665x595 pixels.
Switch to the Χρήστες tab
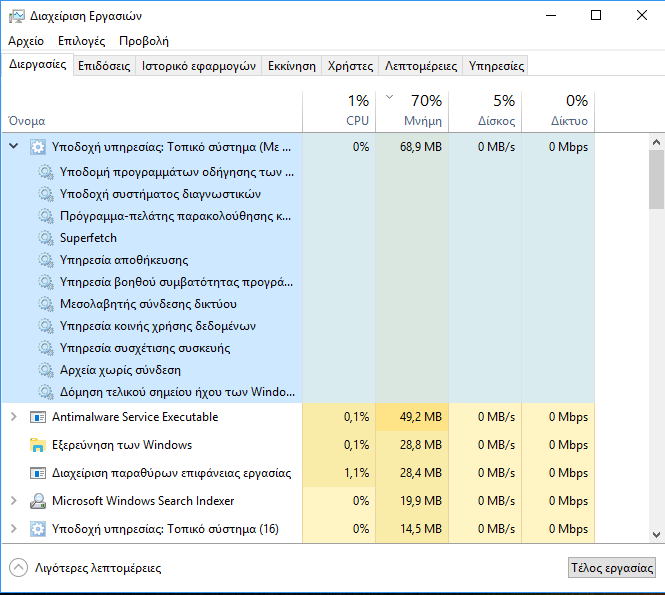[350, 66]
